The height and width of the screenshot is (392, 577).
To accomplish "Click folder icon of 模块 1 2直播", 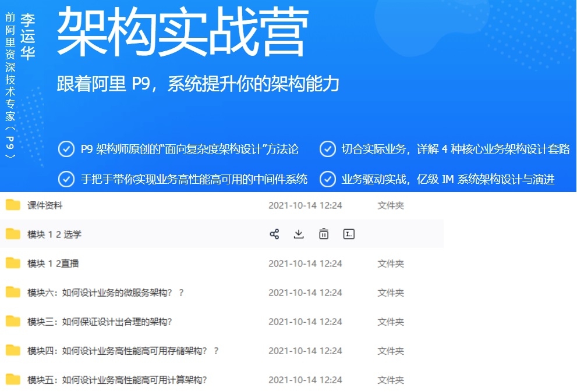I will click(13, 263).
